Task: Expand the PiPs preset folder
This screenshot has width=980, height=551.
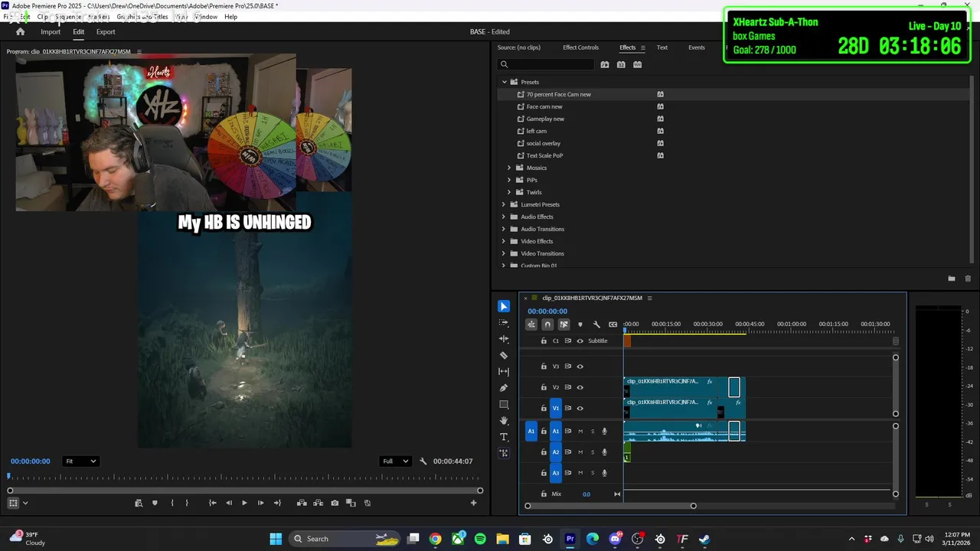Action: pos(509,180)
